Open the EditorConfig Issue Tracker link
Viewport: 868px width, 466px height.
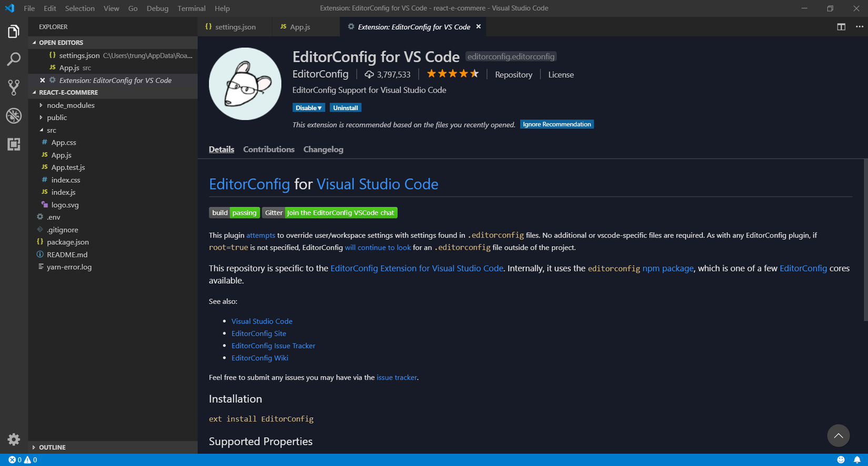tap(274, 345)
